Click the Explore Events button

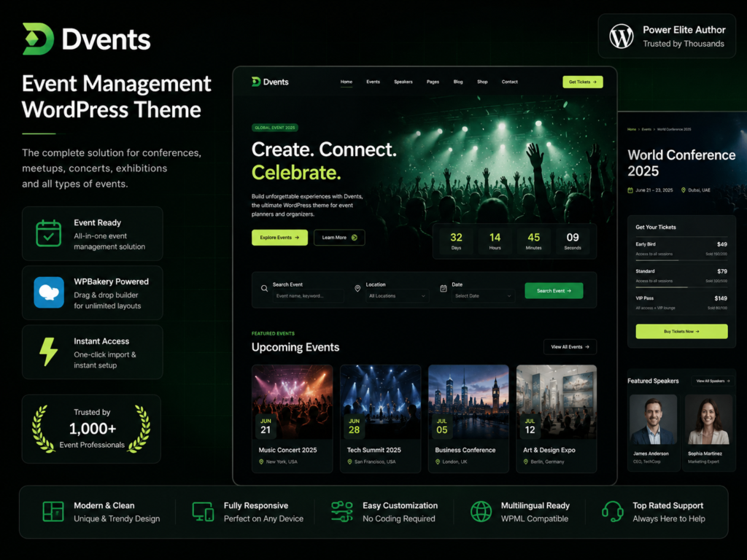[279, 238]
